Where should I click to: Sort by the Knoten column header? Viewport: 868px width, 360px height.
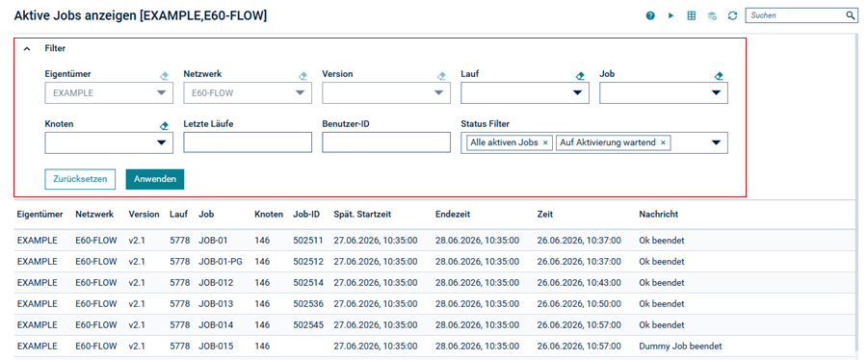click(x=269, y=214)
